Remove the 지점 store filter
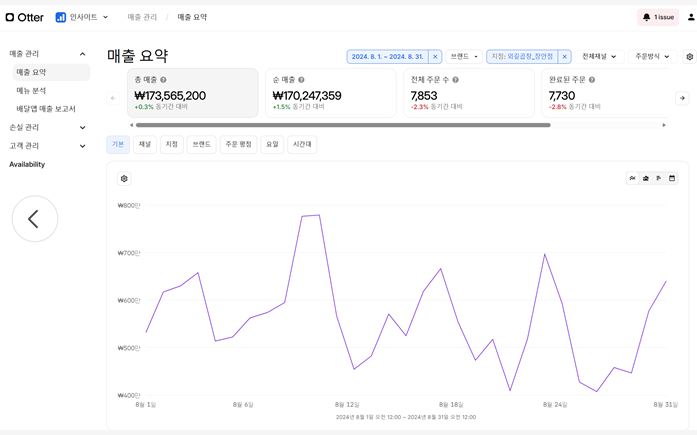The width and height of the screenshot is (697, 435). (565, 57)
